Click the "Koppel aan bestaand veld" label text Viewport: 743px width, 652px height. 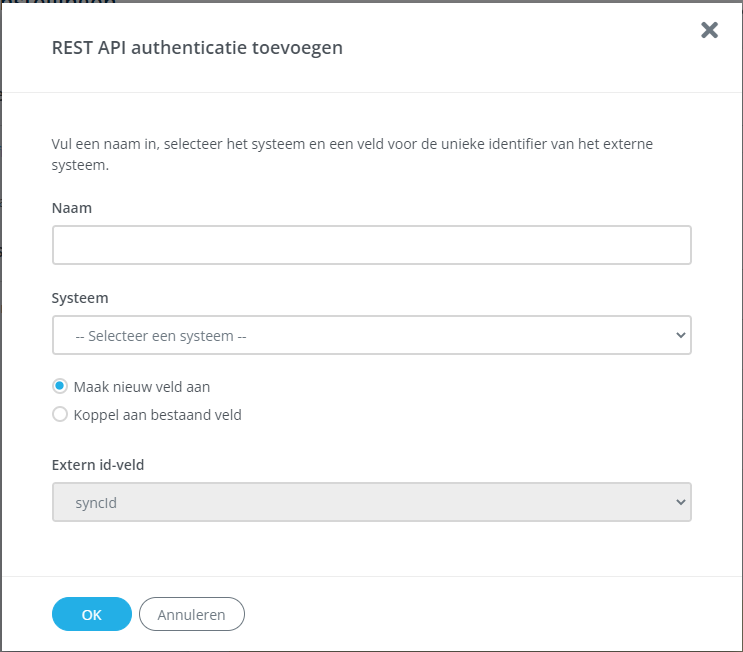pyautogui.click(x=157, y=414)
